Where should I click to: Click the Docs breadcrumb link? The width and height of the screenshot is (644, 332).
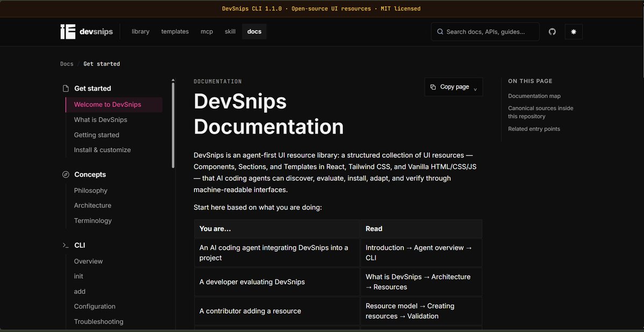pos(67,64)
